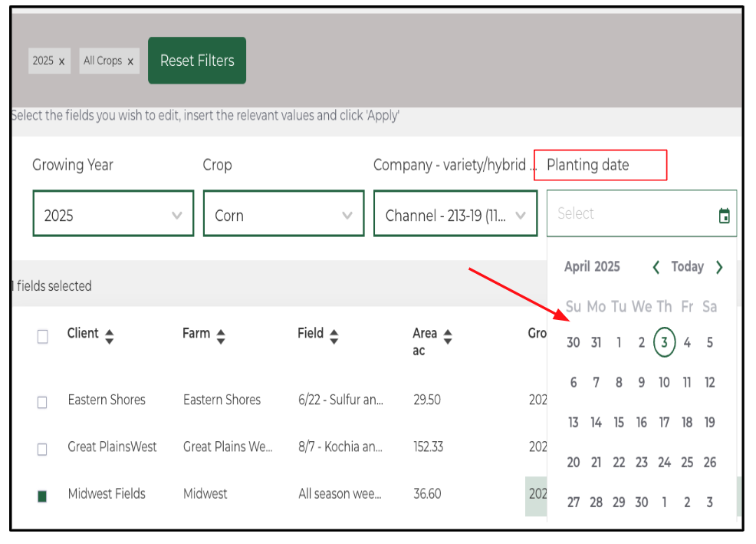Click the calendar icon in Planting date

tap(724, 216)
